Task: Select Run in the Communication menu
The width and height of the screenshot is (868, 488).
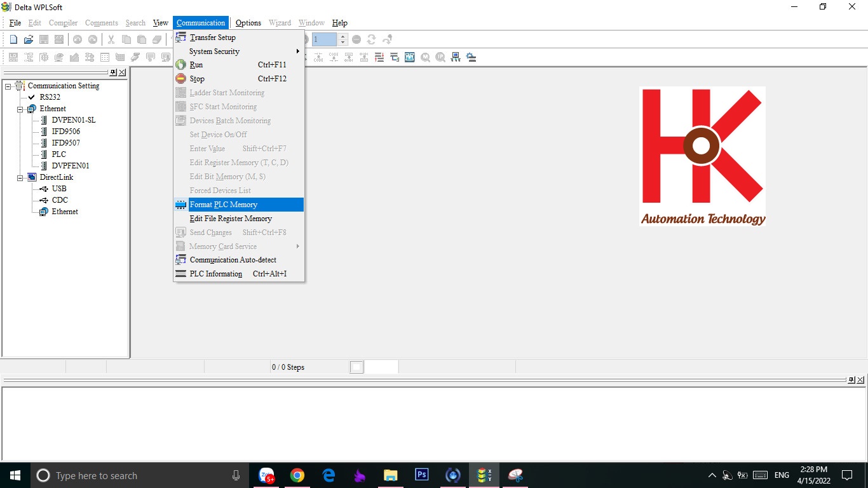Action: tap(238, 65)
